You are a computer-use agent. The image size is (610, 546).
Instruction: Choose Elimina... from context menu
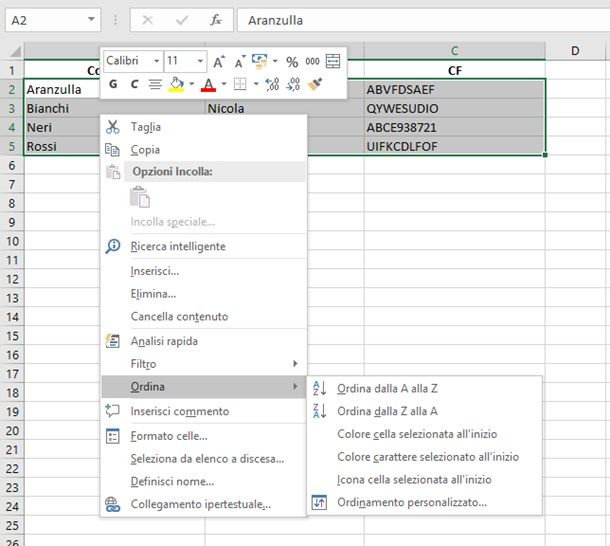(x=204, y=294)
